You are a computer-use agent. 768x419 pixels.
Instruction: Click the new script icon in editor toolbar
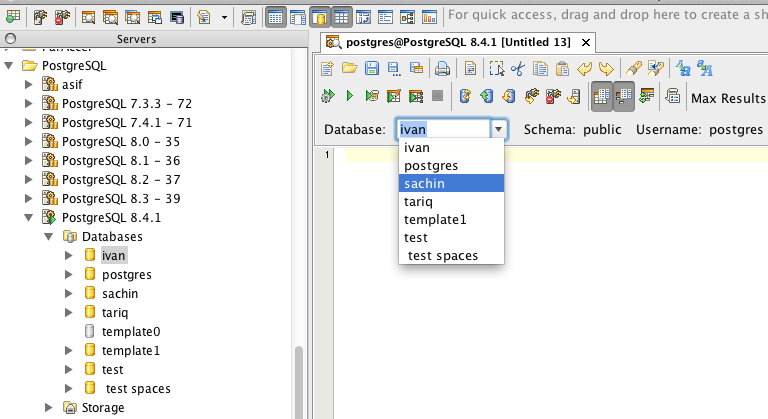tap(327, 68)
